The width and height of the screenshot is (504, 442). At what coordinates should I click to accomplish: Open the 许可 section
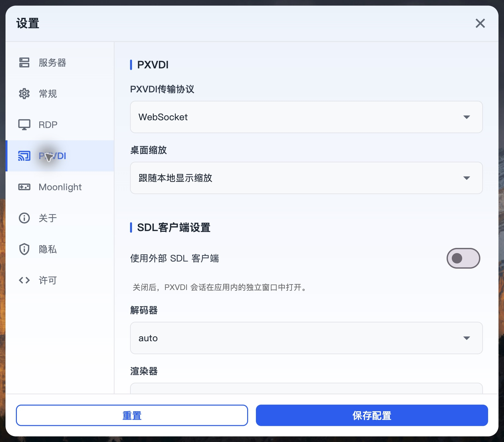tap(60, 280)
